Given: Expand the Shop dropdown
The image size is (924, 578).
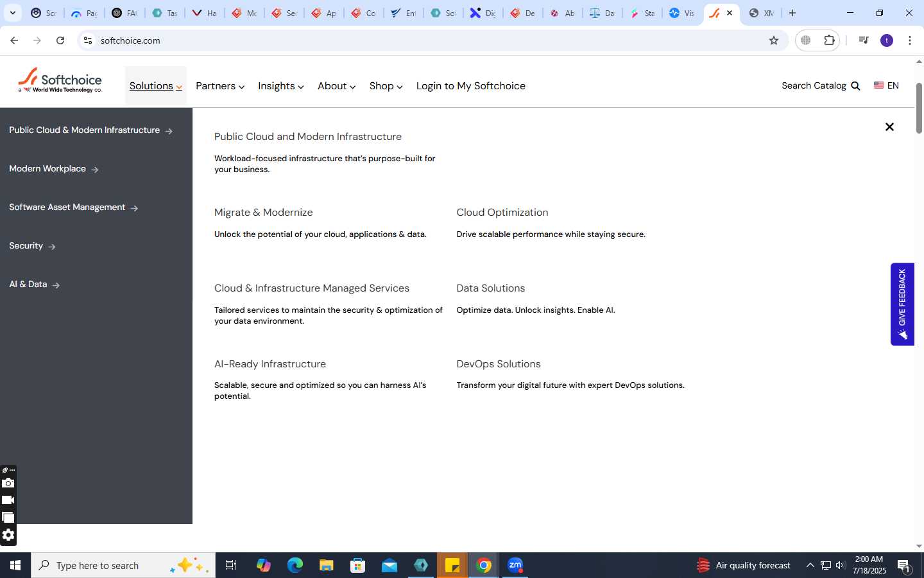Looking at the screenshot, I should [x=386, y=86].
